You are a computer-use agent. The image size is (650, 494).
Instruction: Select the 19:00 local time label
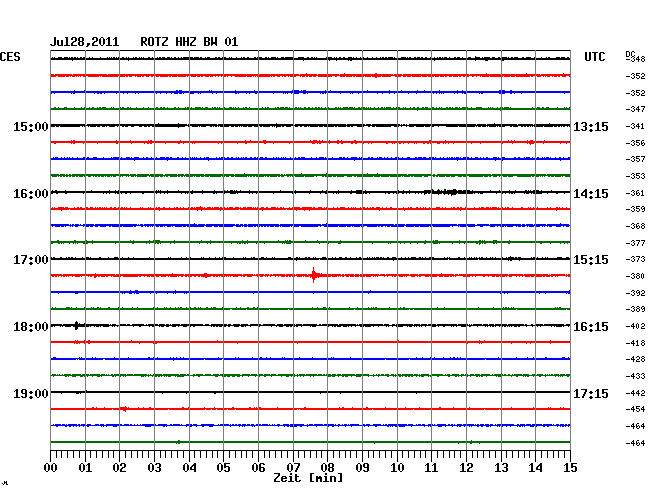point(31,393)
